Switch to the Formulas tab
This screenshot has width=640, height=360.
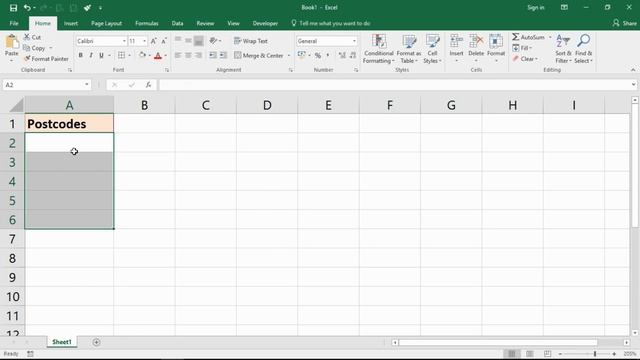click(x=147, y=23)
